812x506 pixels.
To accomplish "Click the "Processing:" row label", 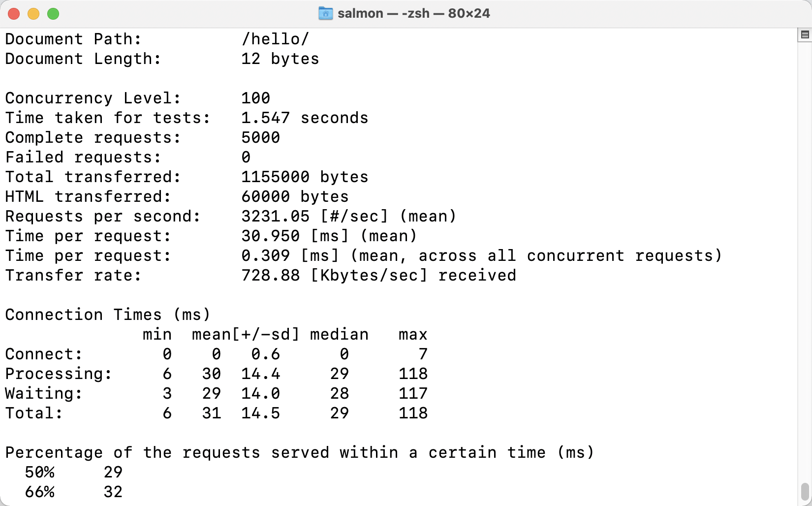I will coord(59,374).
